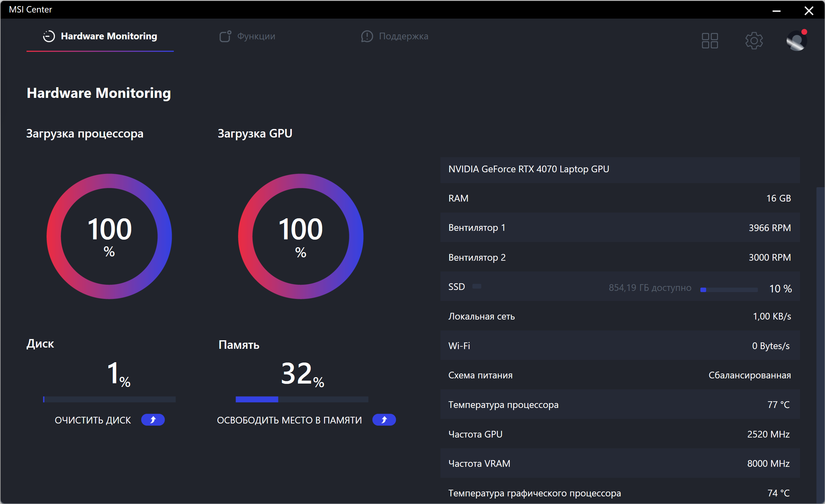
Task: Open the grid view icon
Action: (709, 41)
